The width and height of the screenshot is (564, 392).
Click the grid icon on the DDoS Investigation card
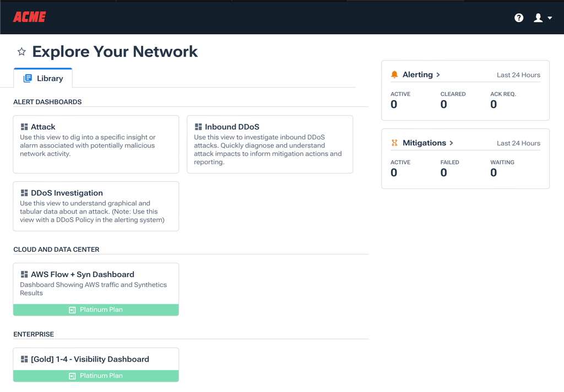click(24, 193)
